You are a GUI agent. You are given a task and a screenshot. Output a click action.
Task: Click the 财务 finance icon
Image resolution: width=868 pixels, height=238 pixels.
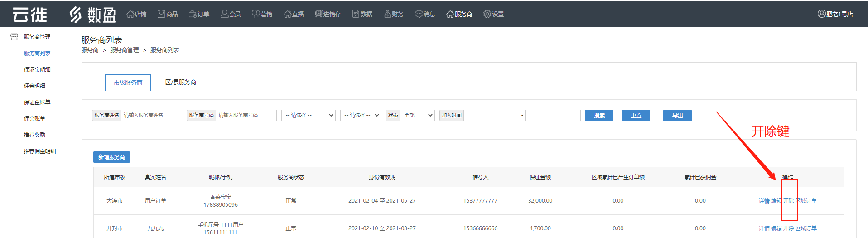(x=387, y=14)
